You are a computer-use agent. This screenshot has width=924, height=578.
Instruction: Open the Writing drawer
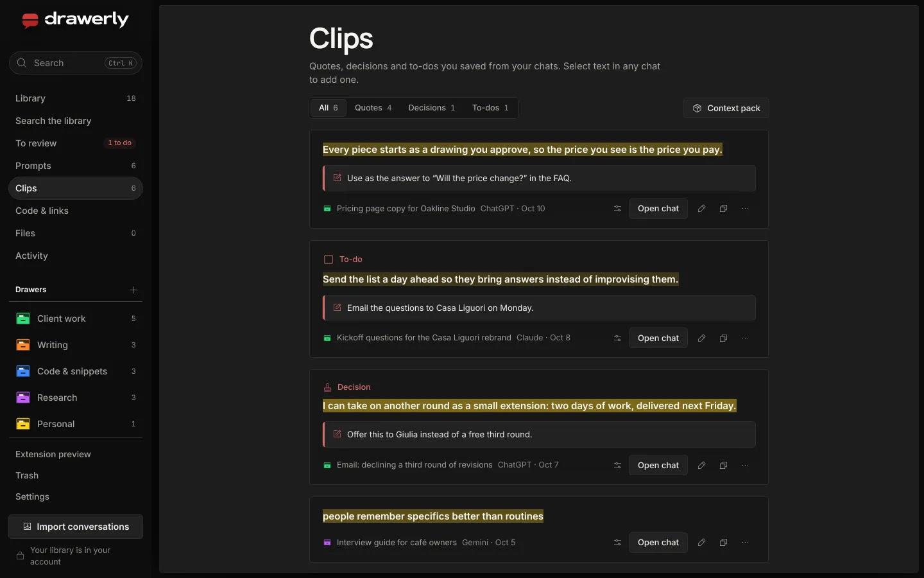[x=76, y=345]
